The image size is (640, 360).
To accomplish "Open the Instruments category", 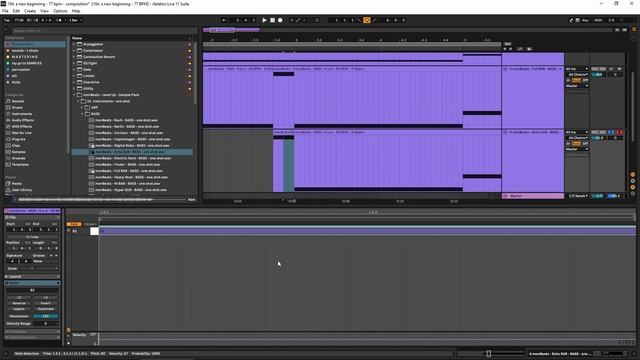I will click(22, 114).
